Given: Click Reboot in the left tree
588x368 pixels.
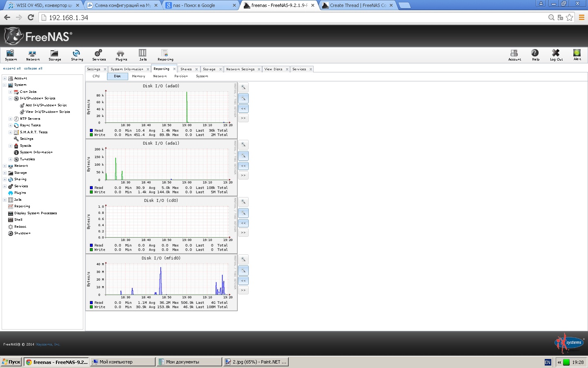Looking at the screenshot, I should (x=20, y=227).
